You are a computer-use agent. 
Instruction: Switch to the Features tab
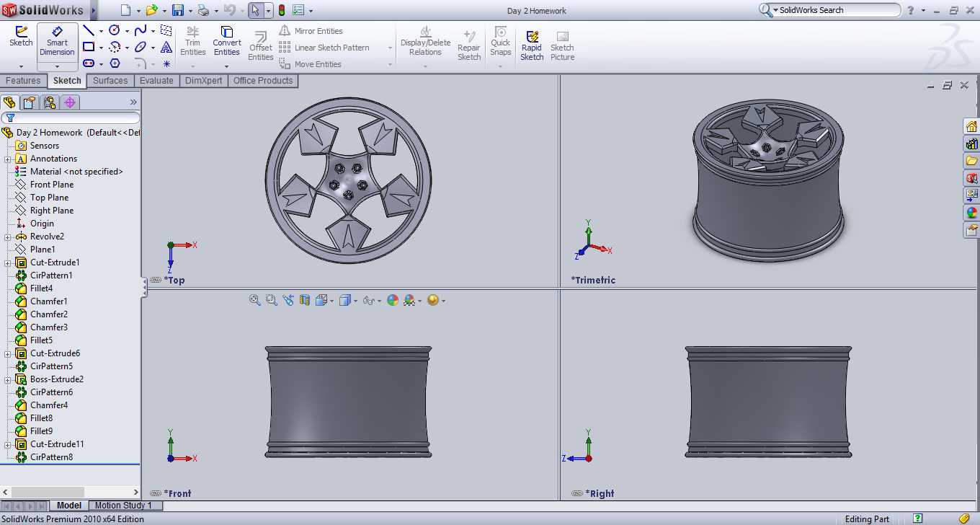[x=23, y=81]
